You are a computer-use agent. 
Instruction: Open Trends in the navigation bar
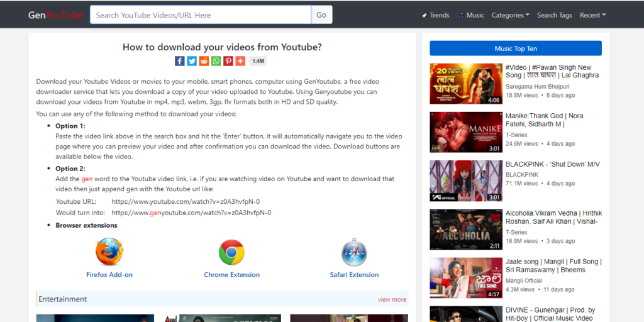pyautogui.click(x=435, y=15)
